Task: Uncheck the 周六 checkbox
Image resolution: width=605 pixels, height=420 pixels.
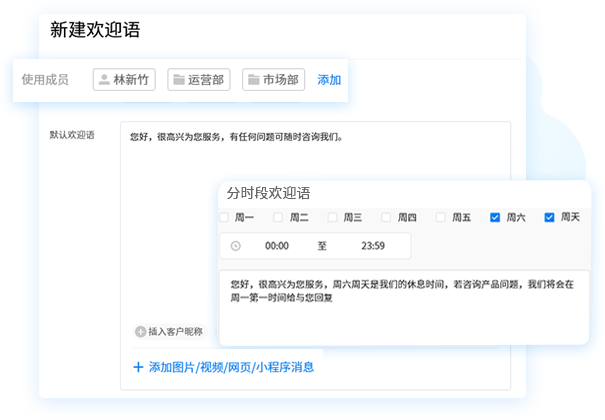Action: click(x=495, y=218)
